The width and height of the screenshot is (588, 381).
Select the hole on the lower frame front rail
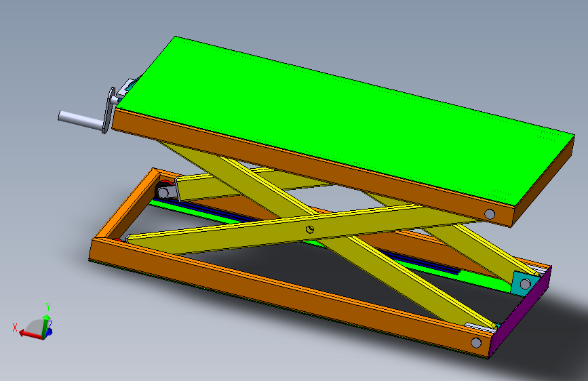click(476, 342)
